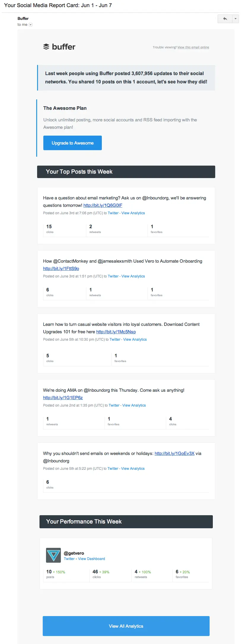Open the Twitter link on the AMA post
244x644 pixels.
[x=114, y=405]
